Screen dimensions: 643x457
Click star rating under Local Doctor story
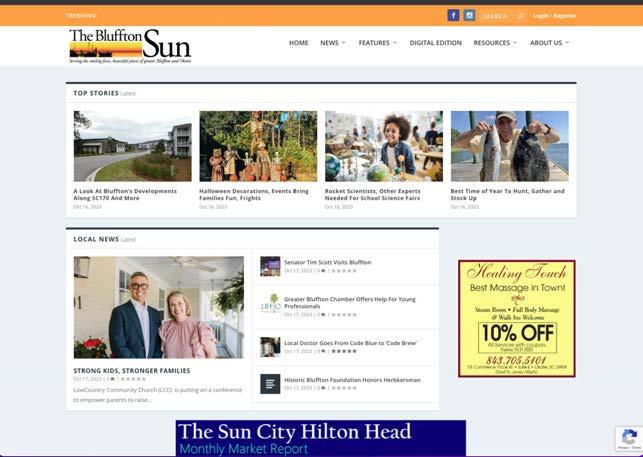click(x=344, y=351)
